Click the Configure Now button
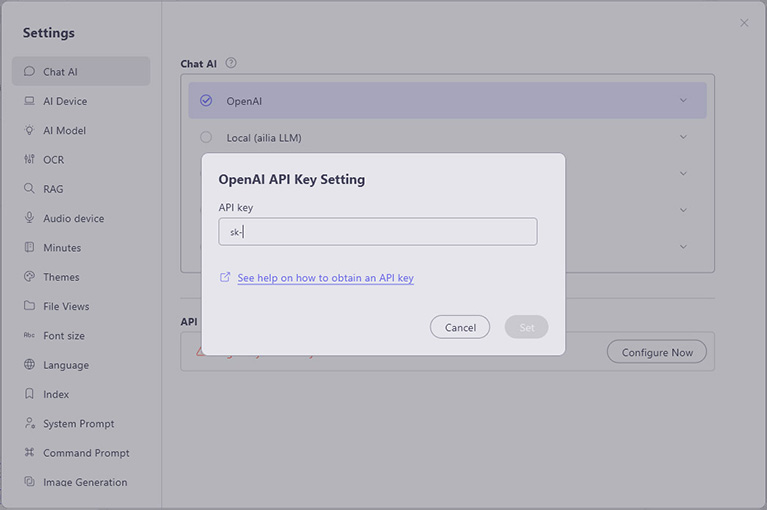Viewport: 767px width, 510px height. point(656,352)
